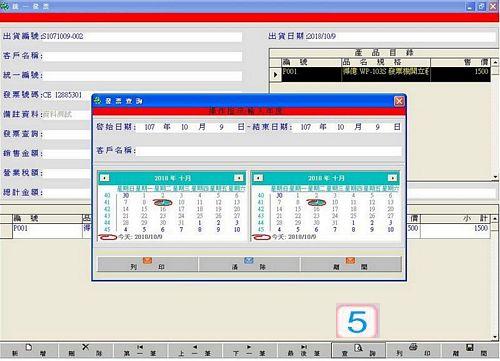Screen dimensions: 500x361
Task: Click main window 客戶名稱 input field
Action: point(142,56)
